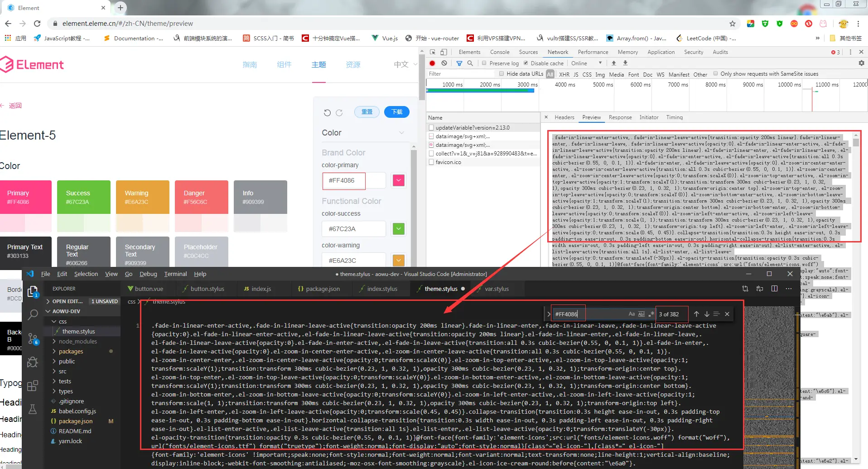Click the Open Changes icon in VS Code editor

point(745,289)
